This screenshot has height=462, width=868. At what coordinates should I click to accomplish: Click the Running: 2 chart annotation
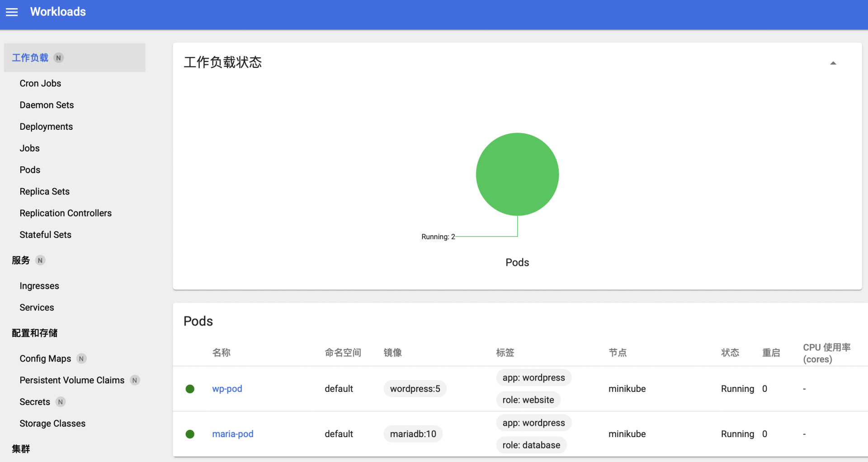[438, 236]
